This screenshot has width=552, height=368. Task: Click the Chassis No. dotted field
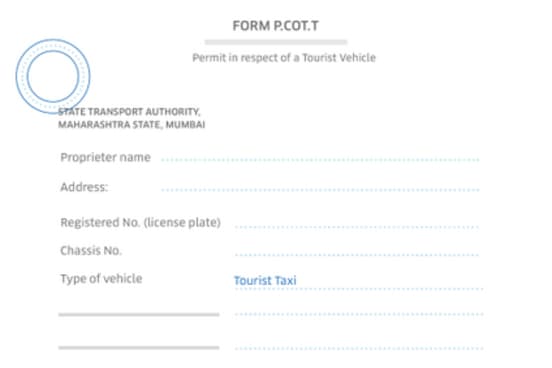click(357, 254)
